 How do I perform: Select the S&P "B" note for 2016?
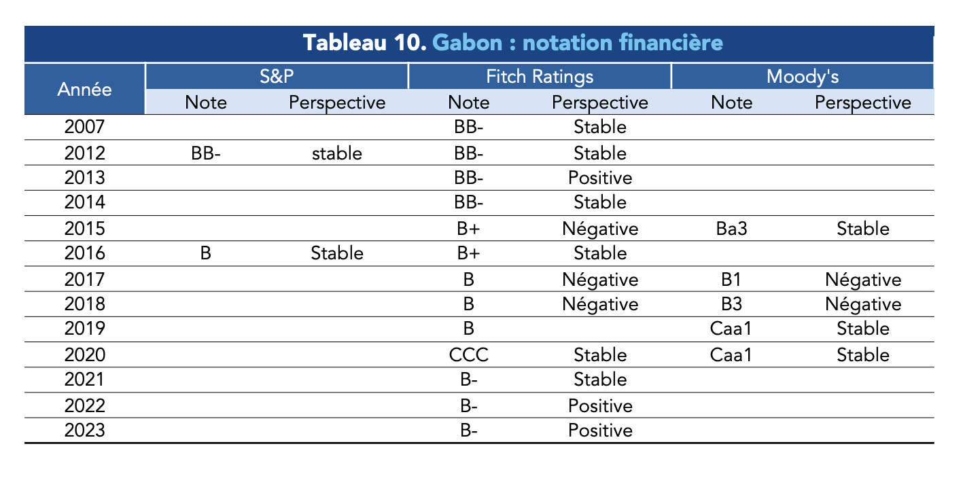pyautogui.click(x=206, y=254)
